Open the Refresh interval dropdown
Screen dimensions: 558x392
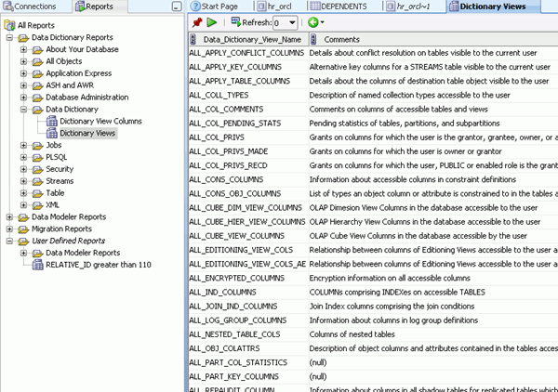coord(292,22)
